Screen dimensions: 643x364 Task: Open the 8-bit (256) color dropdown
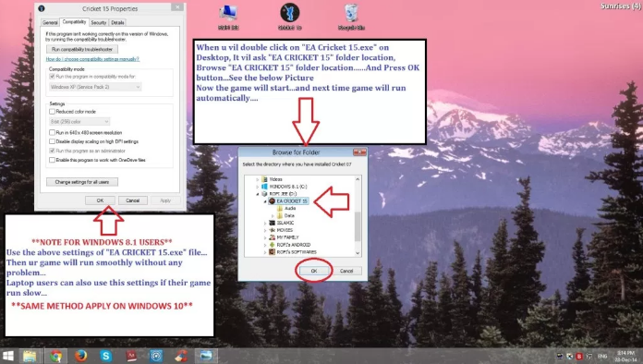click(79, 122)
